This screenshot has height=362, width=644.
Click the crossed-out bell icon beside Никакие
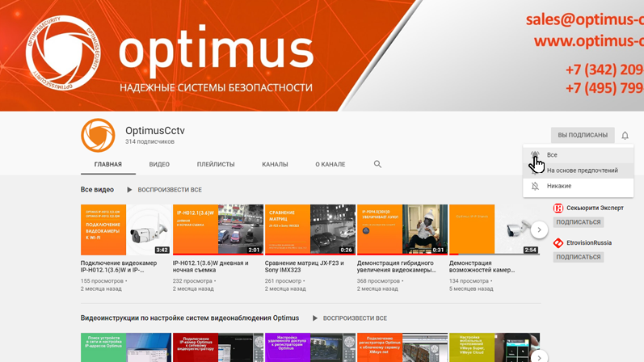pos(535,186)
